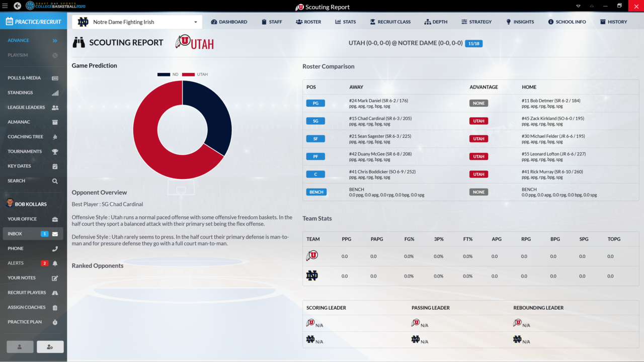The image size is (644, 362).
Task: Open Search with the magnifier icon
Action: tap(55, 181)
